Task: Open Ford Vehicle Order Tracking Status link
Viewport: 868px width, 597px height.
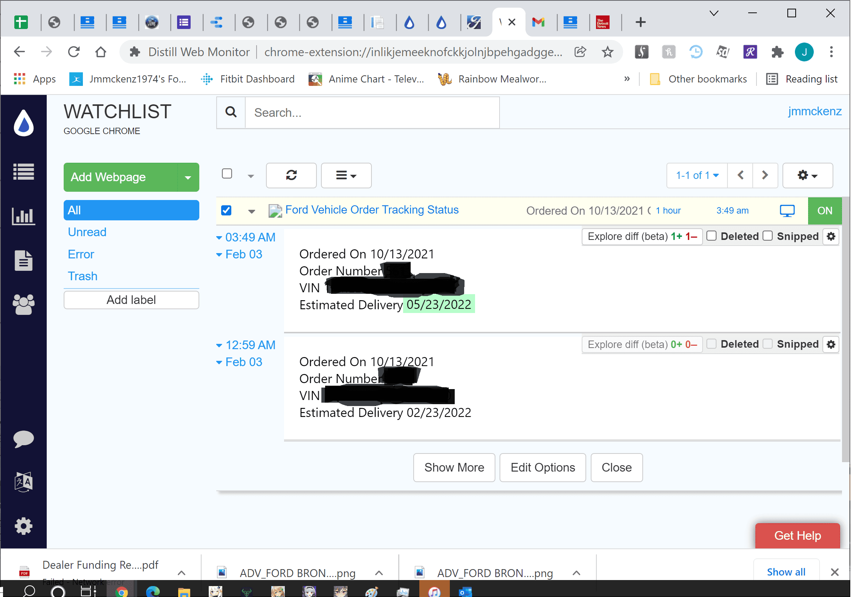Action: [372, 210]
